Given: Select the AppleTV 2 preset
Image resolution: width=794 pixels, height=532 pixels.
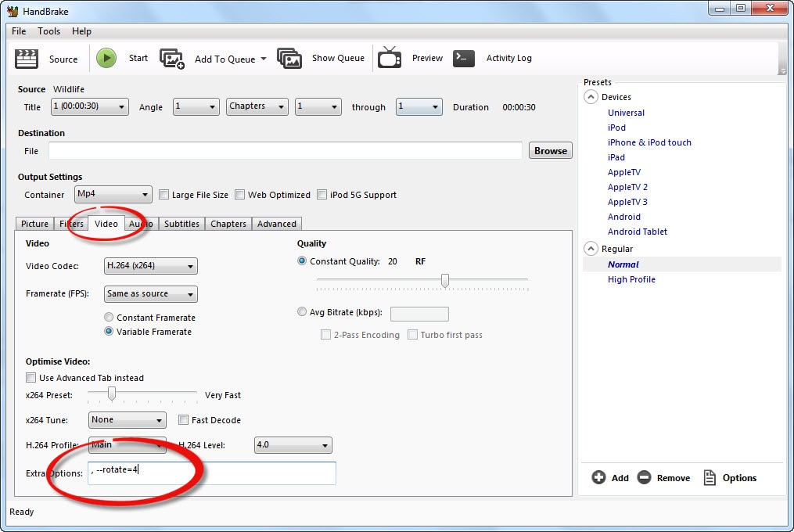Looking at the screenshot, I should (627, 187).
